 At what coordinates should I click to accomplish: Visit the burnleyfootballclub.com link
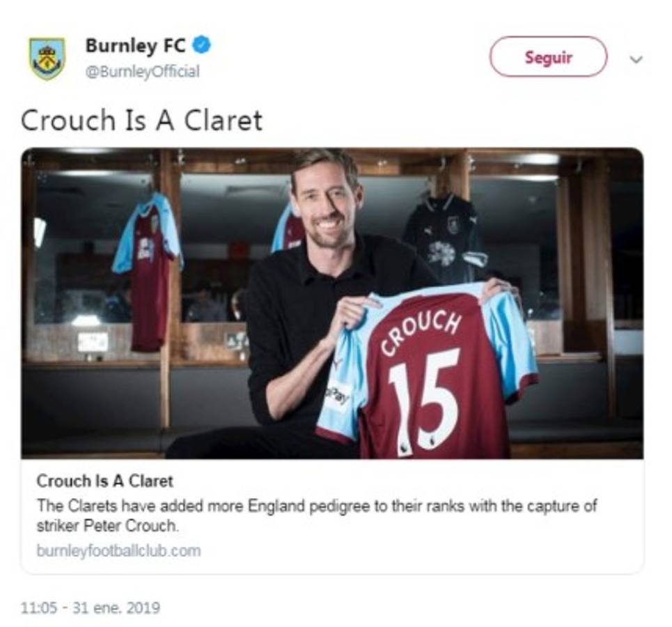pyautogui.click(x=118, y=550)
